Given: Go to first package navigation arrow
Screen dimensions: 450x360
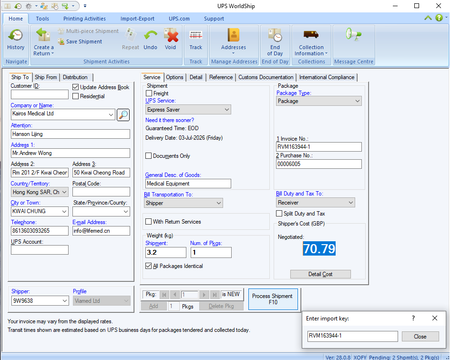Looking at the screenshot, I should pyautogui.click(x=164, y=294).
